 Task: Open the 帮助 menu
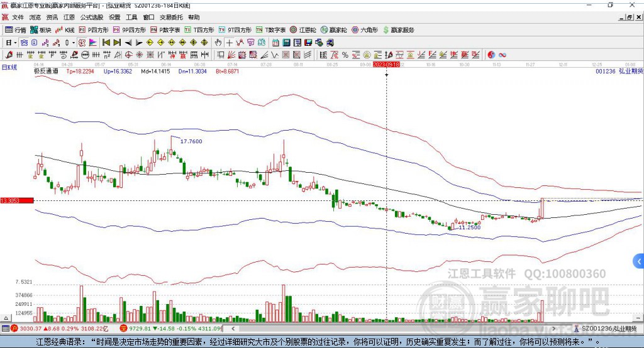point(194,17)
